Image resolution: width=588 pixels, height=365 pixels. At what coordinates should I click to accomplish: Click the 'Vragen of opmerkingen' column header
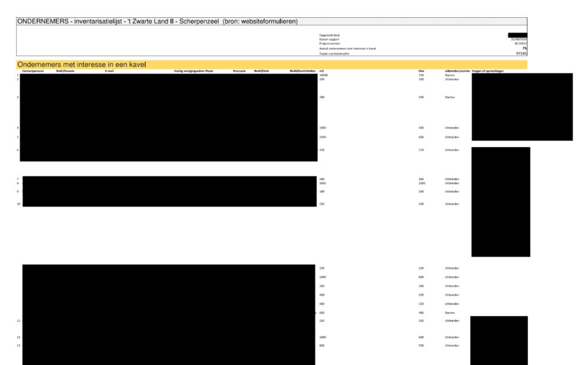pyautogui.click(x=488, y=71)
